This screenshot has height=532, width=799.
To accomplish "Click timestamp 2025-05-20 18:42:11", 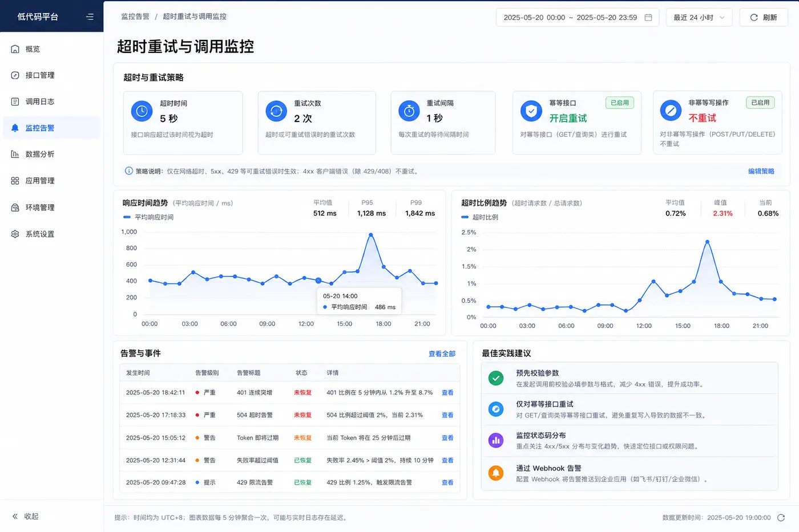I will pos(156,393).
